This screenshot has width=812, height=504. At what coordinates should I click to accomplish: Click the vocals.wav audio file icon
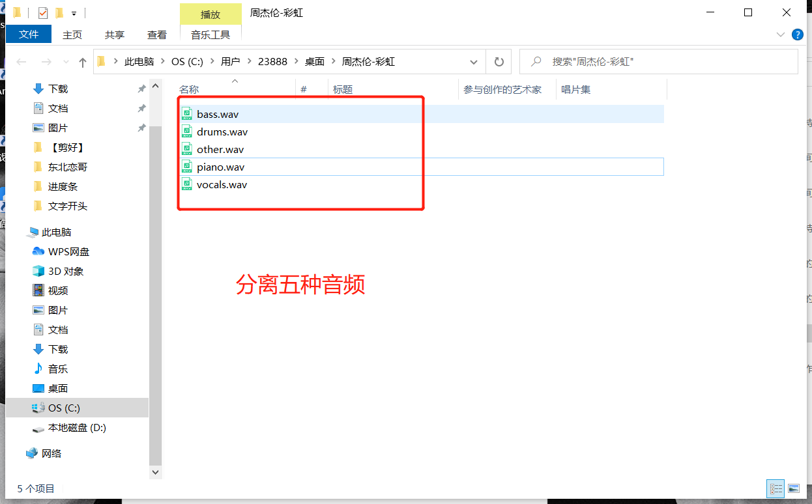187,184
